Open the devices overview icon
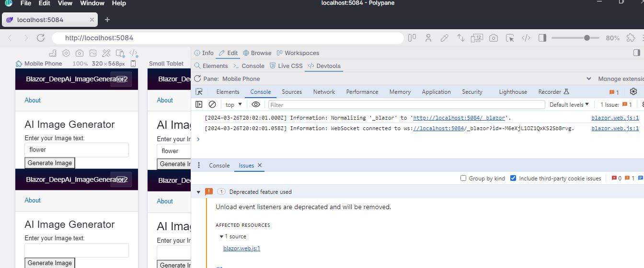Screen dimensions: 644x268 tap(477, 38)
